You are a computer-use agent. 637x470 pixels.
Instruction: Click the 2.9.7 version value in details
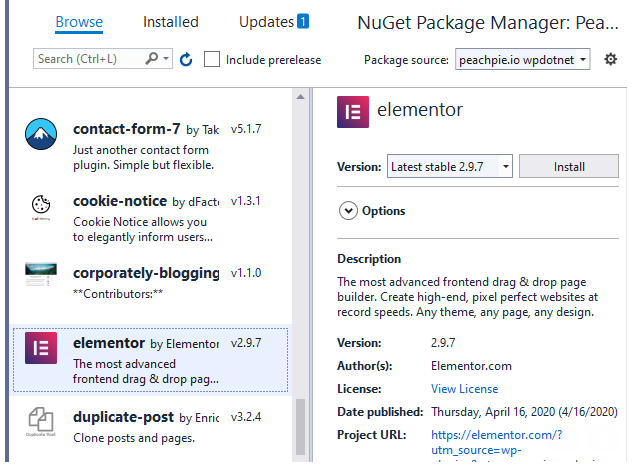pos(443,343)
